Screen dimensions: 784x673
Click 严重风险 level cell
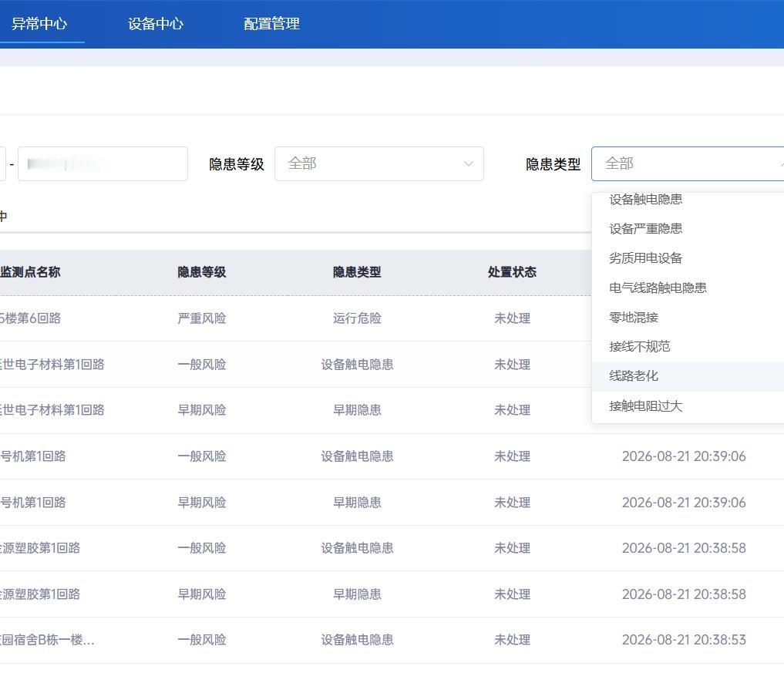coord(201,318)
